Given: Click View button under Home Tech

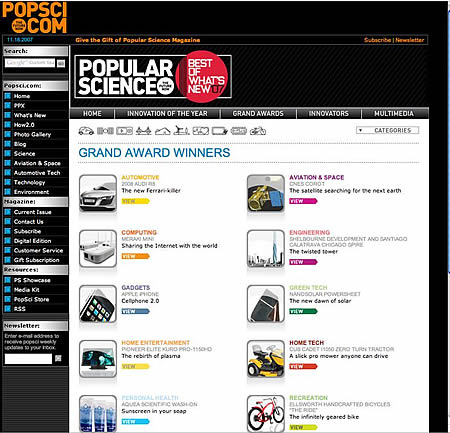Looking at the screenshot, I should [303, 367].
